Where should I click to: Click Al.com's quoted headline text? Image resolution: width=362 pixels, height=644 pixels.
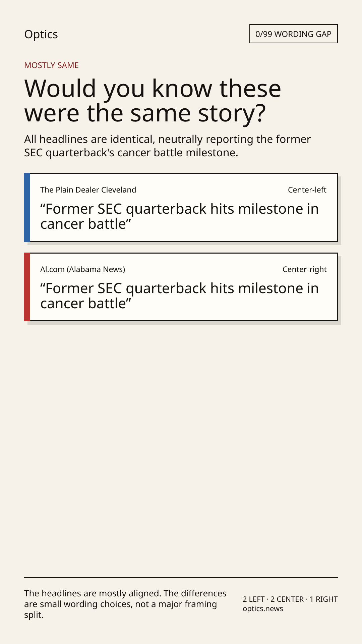pos(179,296)
